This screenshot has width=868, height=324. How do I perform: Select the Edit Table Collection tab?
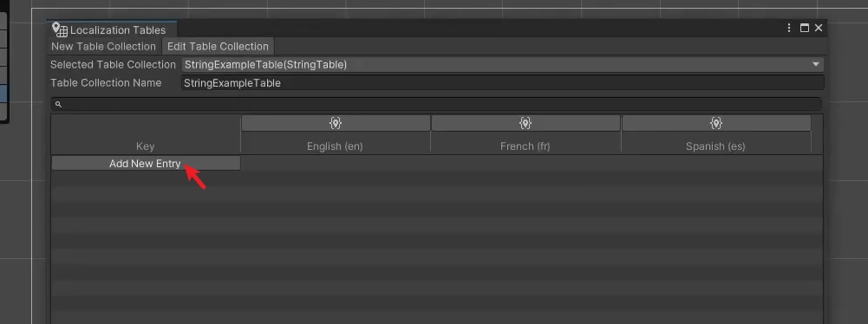[219, 47]
